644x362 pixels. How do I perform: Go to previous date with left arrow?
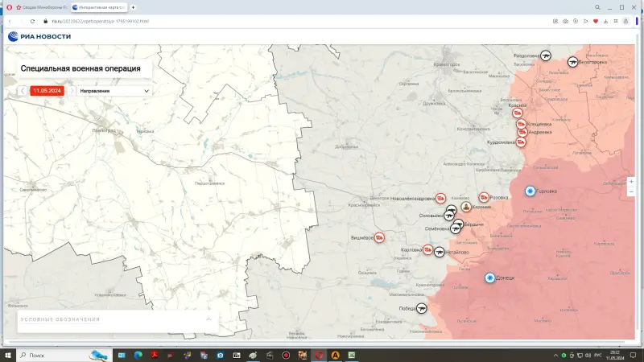click(x=23, y=91)
